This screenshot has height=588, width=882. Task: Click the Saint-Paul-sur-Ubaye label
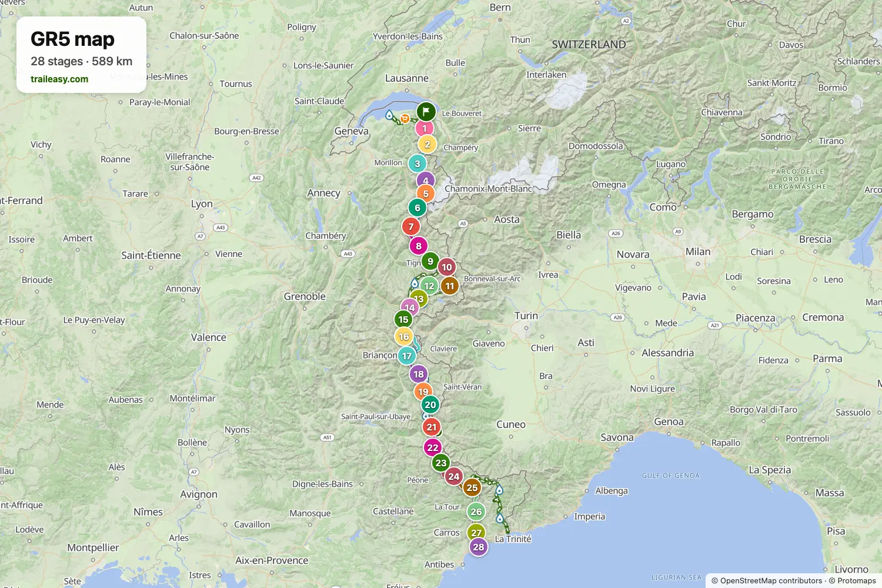(x=376, y=416)
